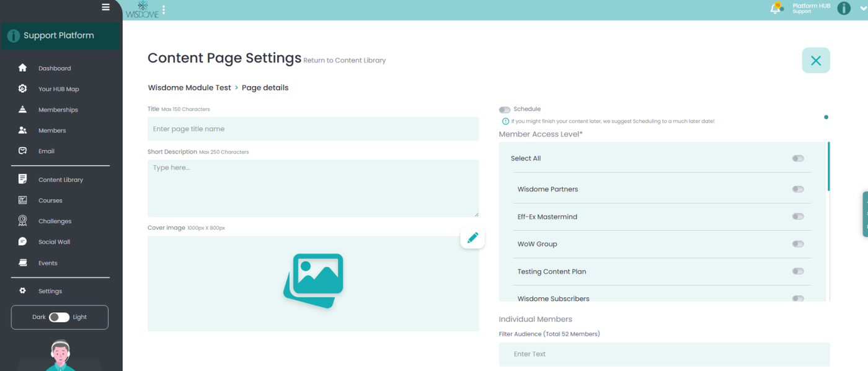The width and height of the screenshot is (868, 371).
Task: Click the Memberships pyramid icon
Action: click(x=22, y=109)
